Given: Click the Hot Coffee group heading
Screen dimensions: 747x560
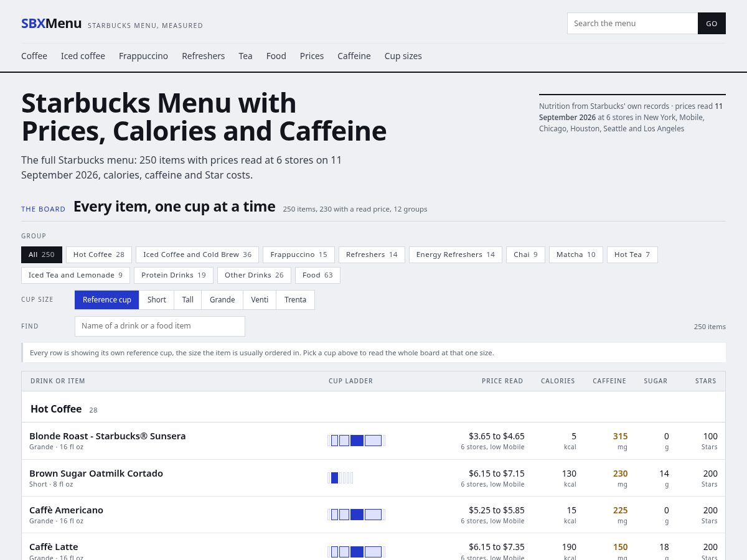Looking at the screenshot, I should click(56, 409).
